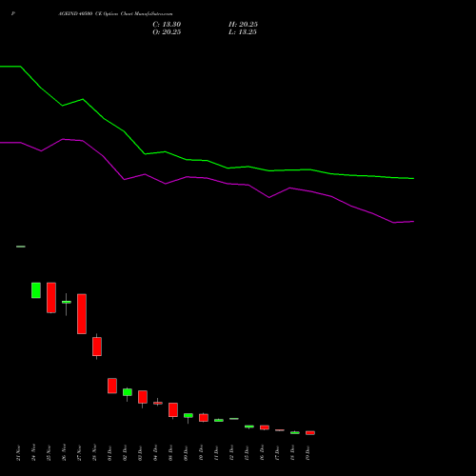
Task: Click the 21 Nov date axis label
Action: click(18, 453)
